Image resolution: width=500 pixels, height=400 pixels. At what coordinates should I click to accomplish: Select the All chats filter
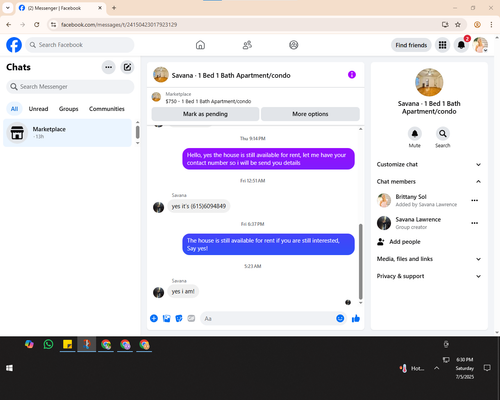tap(14, 109)
